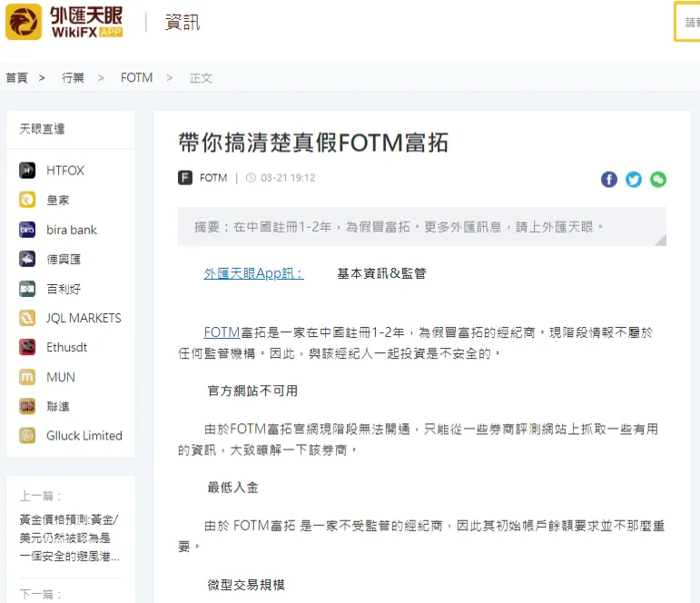700x603 pixels.
Task: Open Ethusdt broker link
Action: click(67, 348)
